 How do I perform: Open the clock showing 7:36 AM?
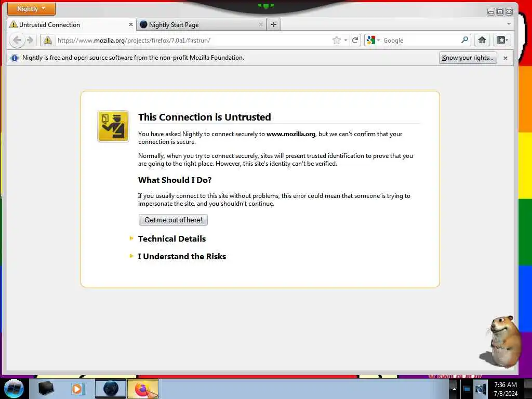[506, 389]
